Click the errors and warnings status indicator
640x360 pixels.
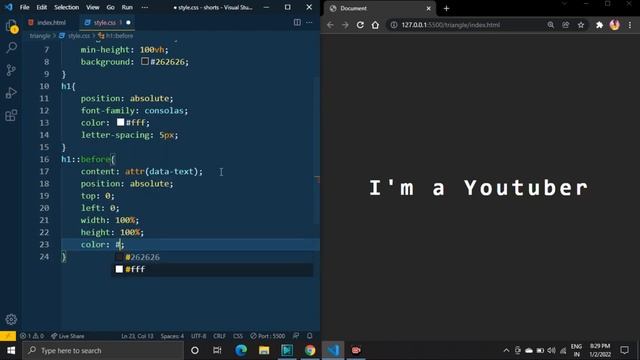(32, 336)
